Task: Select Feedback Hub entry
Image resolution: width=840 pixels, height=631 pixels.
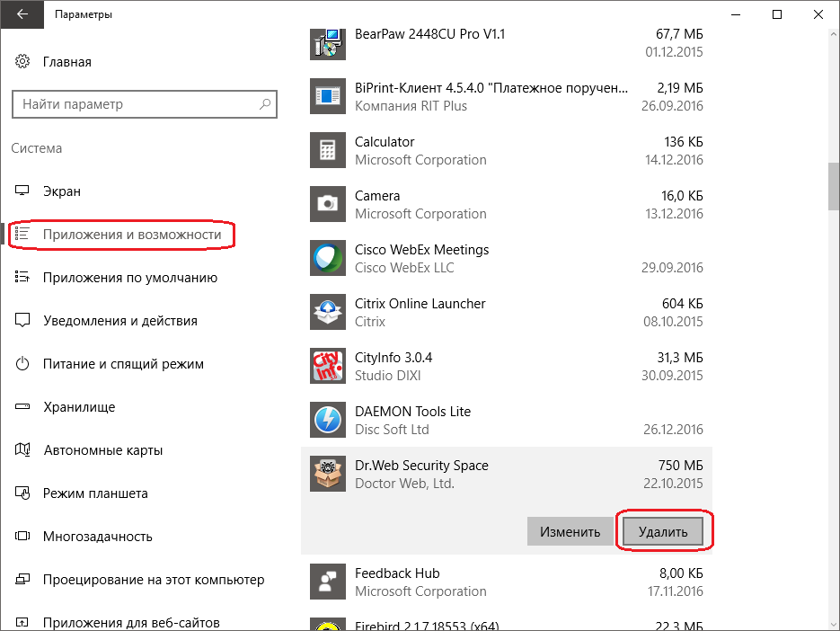Action: click(x=507, y=582)
